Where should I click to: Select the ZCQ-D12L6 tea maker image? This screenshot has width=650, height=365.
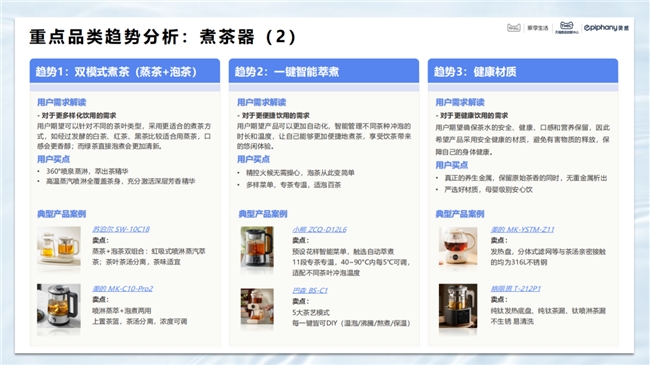(x=257, y=247)
